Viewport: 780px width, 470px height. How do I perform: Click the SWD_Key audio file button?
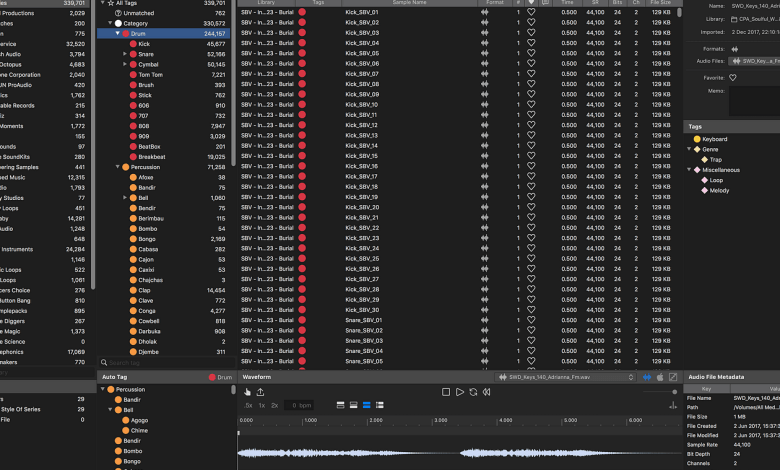(x=755, y=61)
